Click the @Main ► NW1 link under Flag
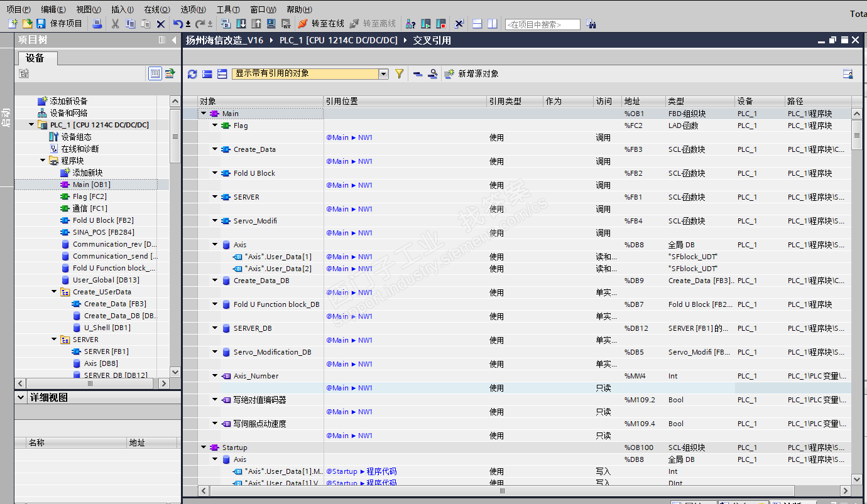The height and width of the screenshot is (504, 867). click(349, 137)
